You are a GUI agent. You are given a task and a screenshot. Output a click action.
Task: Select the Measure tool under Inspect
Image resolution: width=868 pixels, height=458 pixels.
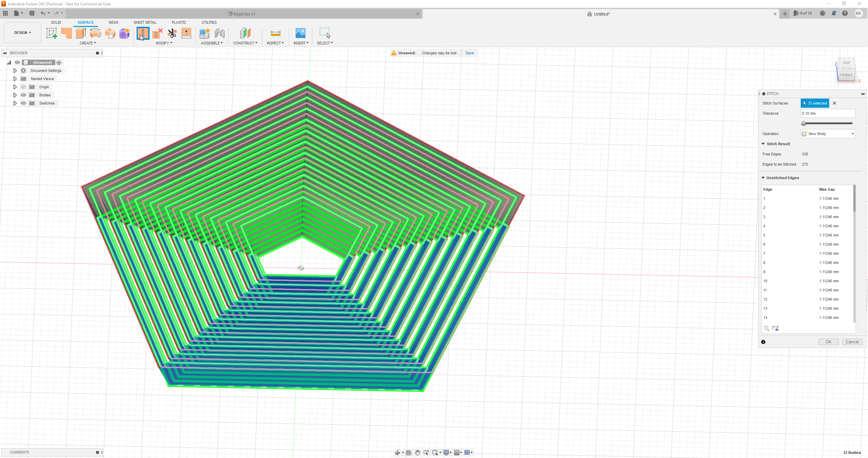click(x=275, y=33)
